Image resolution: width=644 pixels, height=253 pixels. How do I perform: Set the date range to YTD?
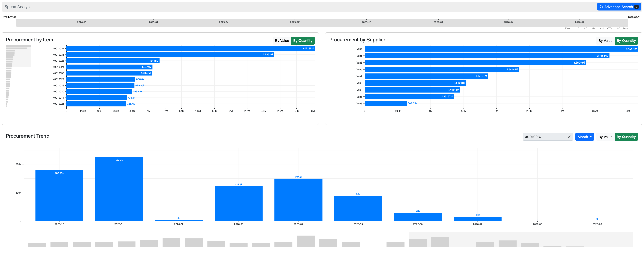click(609, 29)
